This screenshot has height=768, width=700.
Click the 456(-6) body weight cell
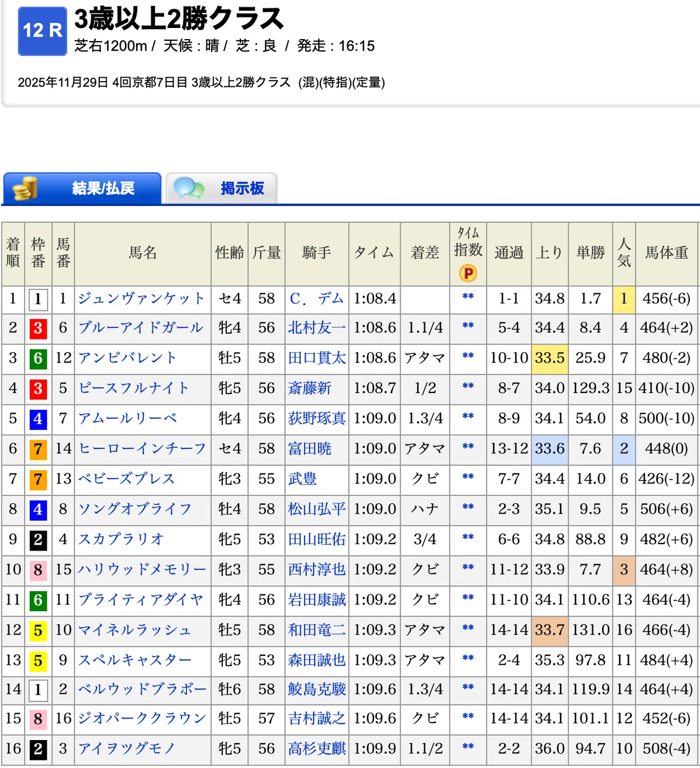[x=667, y=299]
